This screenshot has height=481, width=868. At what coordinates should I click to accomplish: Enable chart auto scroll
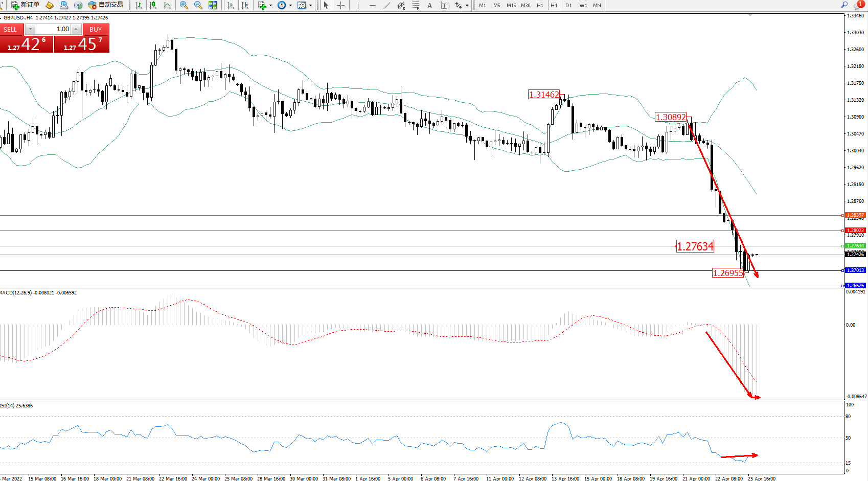tap(231, 5)
